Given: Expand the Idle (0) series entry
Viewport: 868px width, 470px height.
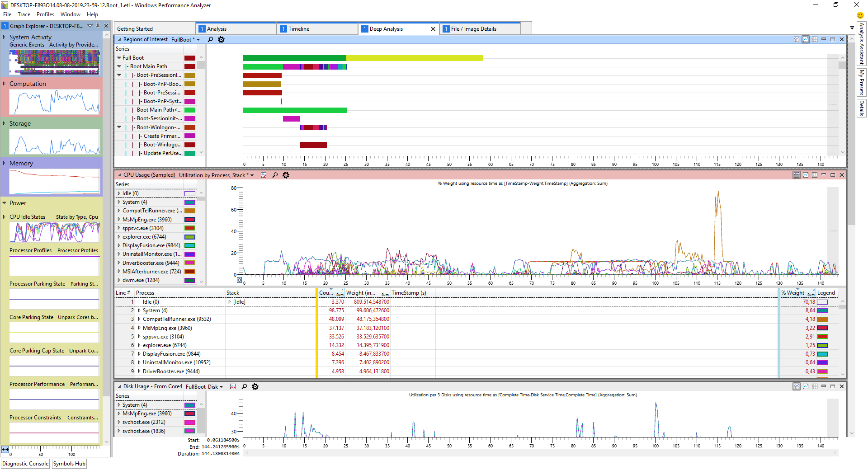Looking at the screenshot, I should [119, 193].
